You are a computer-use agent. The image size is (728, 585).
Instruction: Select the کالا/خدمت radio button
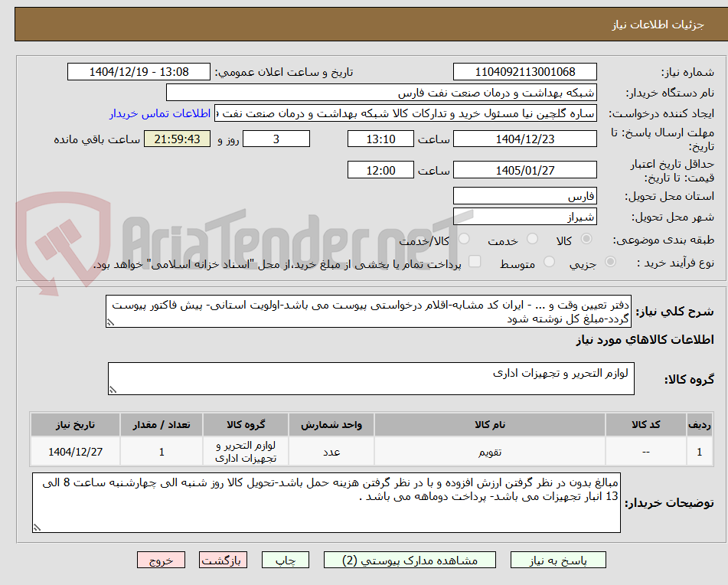click(464, 239)
